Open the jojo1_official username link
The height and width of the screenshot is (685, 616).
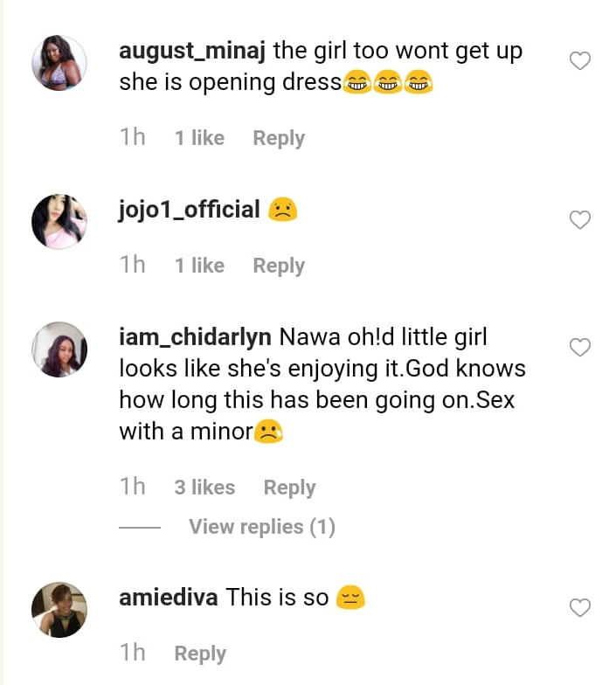190,210
